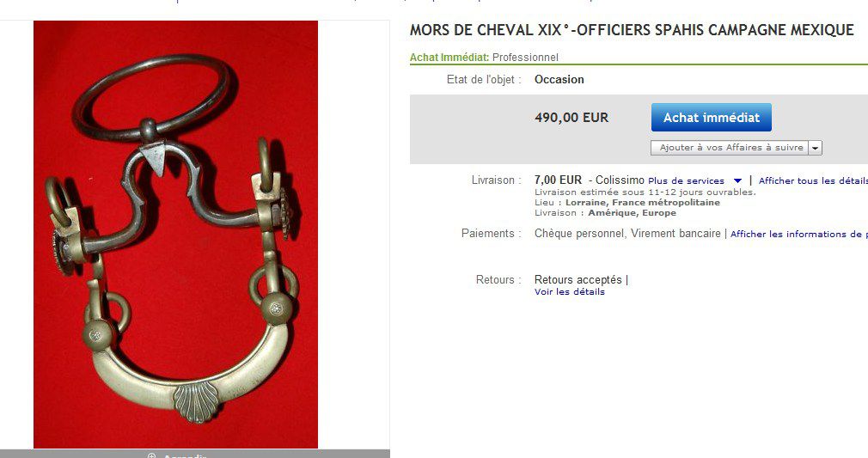Click the grey Agrandir bar under the image

pos(195,454)
